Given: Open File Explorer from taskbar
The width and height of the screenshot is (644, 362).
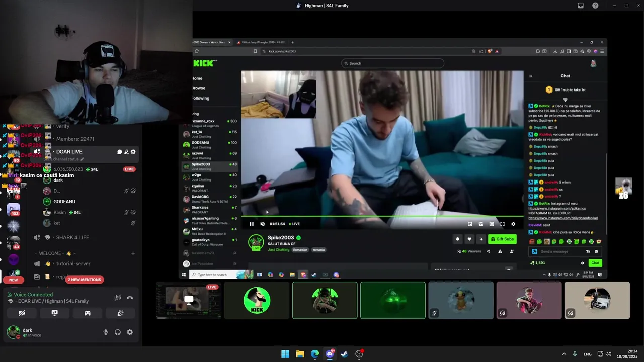Looking at the screenshot, I should click(x=300, y=354).
